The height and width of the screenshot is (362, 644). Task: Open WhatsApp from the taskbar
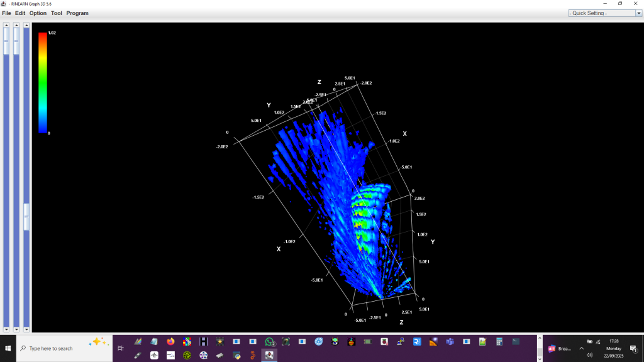click(x=269, y=342)
